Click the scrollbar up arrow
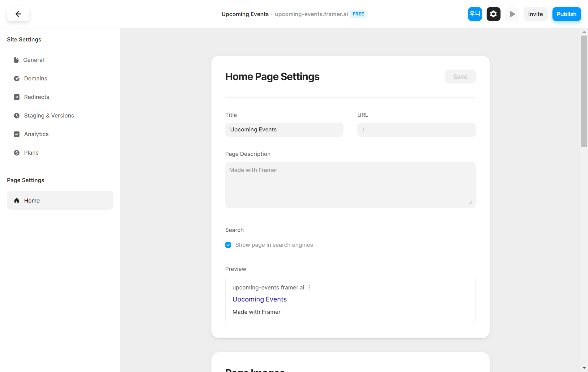 point(584,32)
